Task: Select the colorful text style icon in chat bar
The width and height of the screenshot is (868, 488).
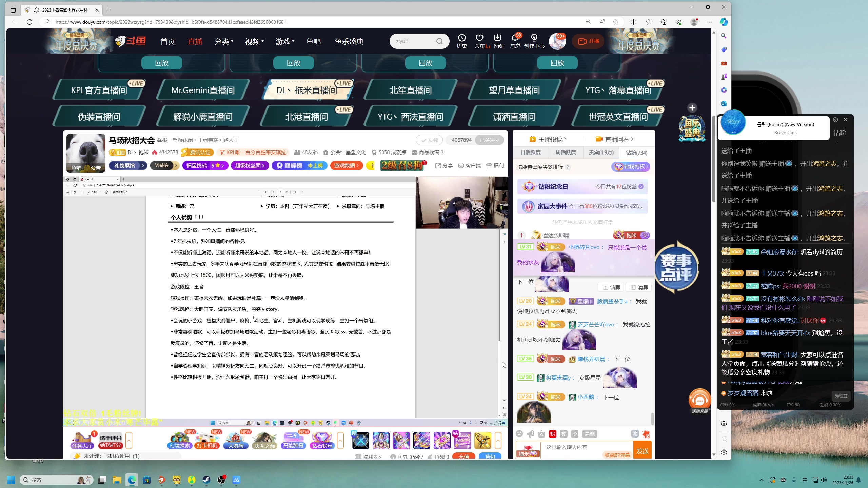Action: click(541, 434)
